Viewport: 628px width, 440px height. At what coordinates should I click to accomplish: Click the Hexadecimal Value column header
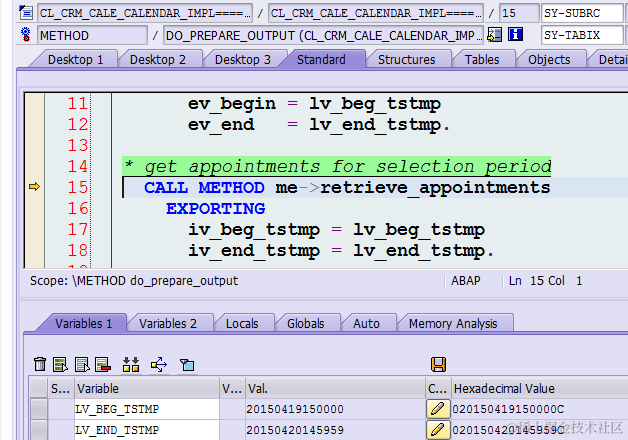tap(539, 388)
